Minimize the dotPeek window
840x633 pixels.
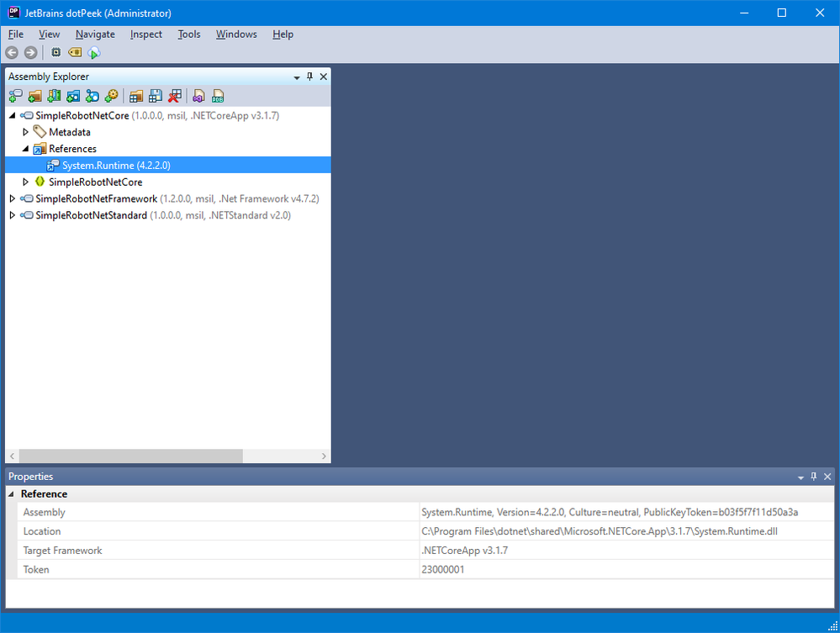point(744,13)
